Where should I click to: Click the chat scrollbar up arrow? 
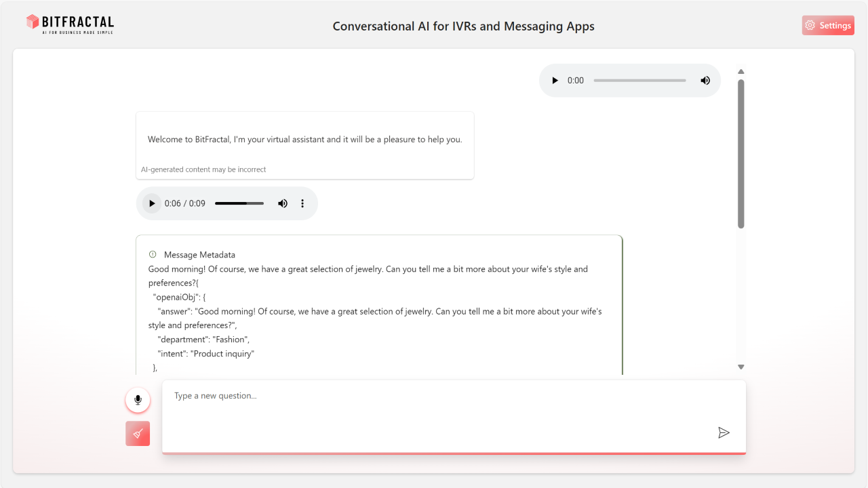point(741,71)
